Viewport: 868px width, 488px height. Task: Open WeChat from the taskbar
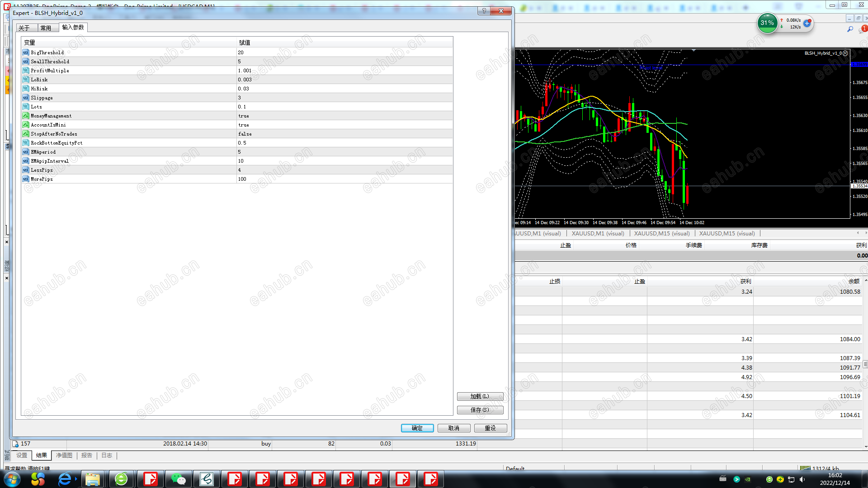(x=179, y=479)
